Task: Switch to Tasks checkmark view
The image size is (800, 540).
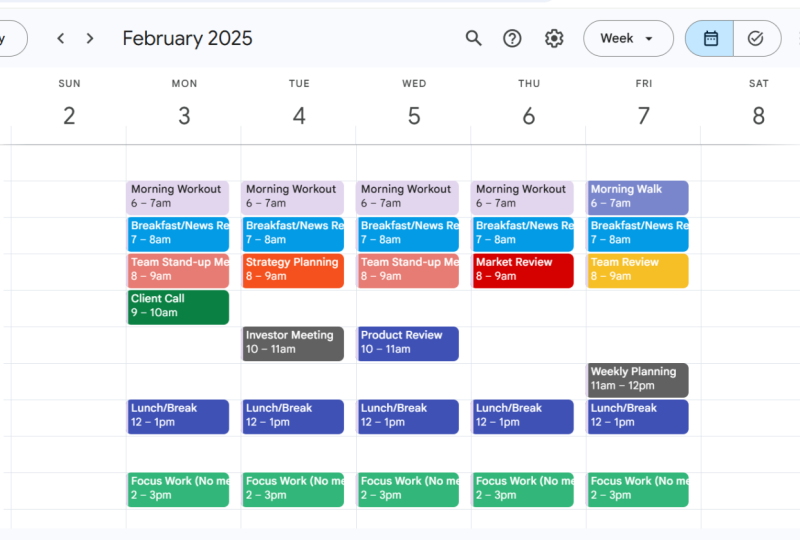Action: (x=757, y=38)
